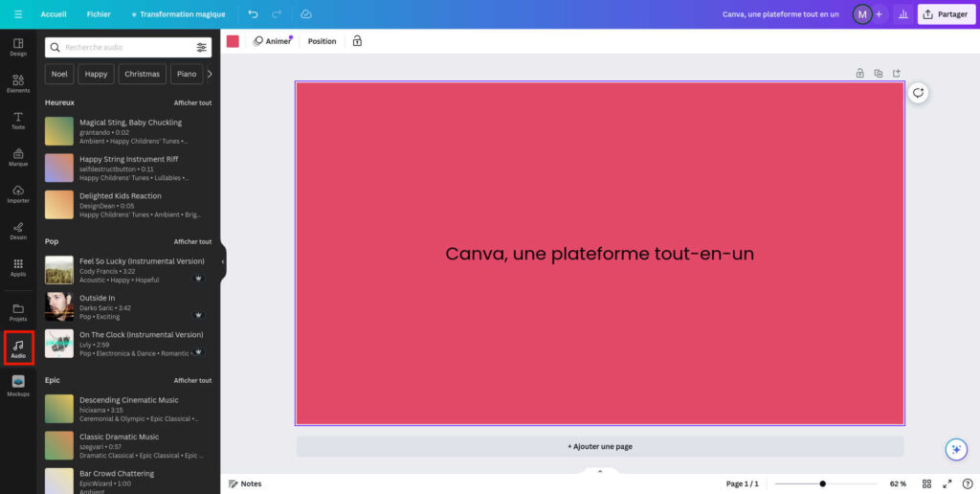Add a collaborator with plus icon
This screenshot has width=980, height=494.
(x=879, y=13)
